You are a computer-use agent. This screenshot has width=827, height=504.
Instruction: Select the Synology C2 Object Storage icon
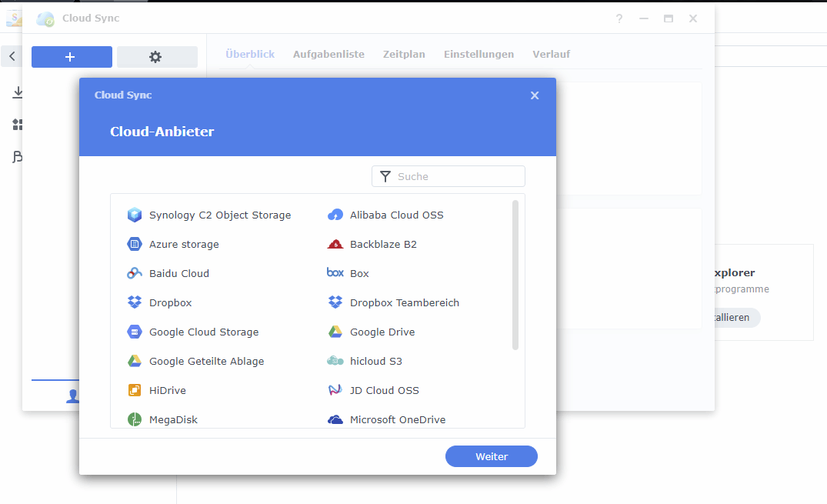pyautogui.click(x=135, y=215)
